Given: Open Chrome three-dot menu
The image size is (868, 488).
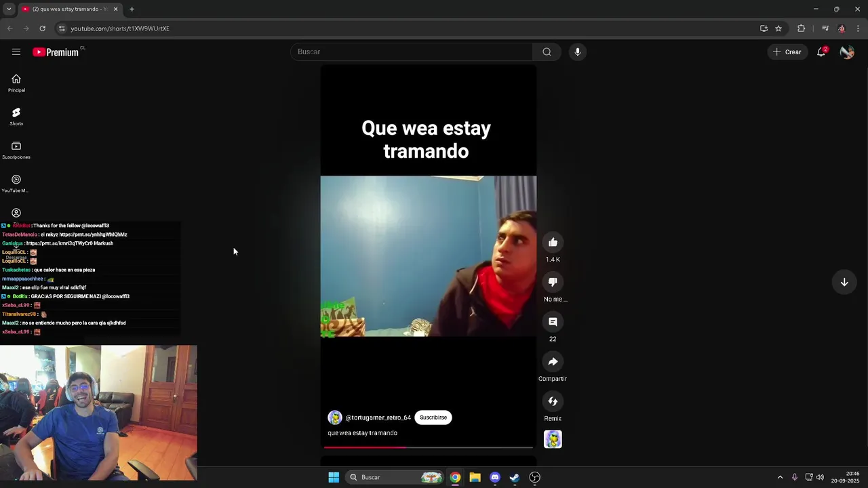Looking at the screenshot, I should (858, 28).
